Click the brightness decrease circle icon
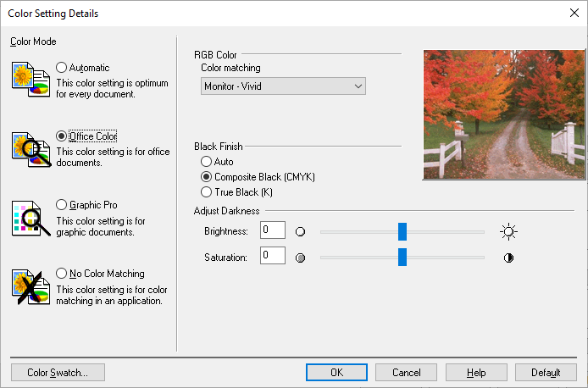 pos(300,231)
